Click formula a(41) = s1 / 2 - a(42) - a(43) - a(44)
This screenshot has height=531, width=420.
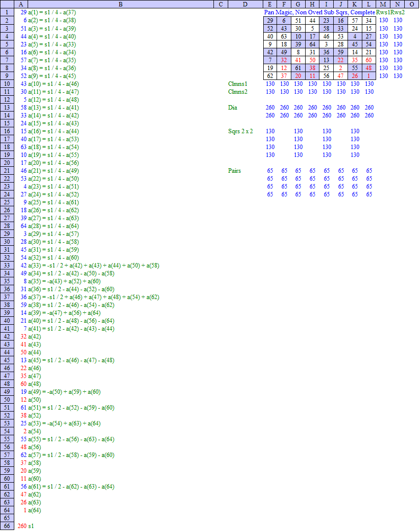point(71,329)
